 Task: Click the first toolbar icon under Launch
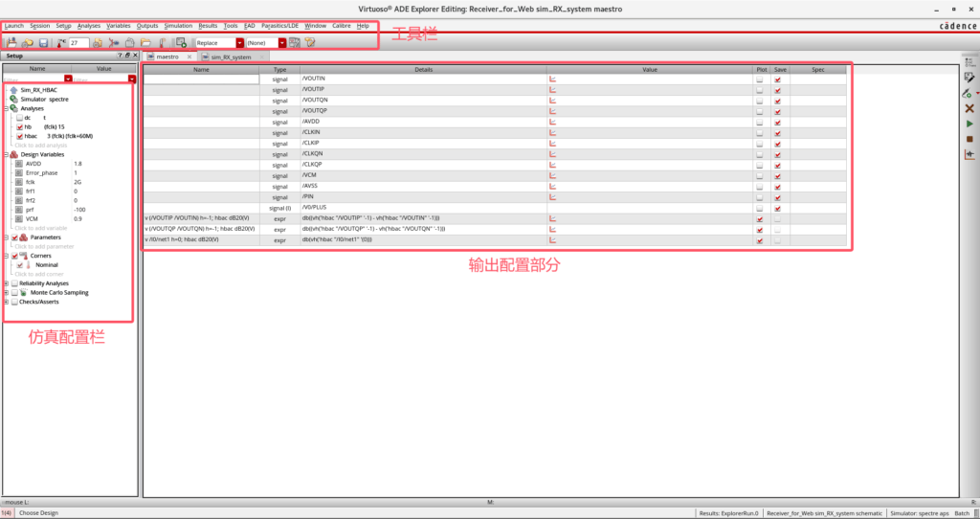click(11, 43)
